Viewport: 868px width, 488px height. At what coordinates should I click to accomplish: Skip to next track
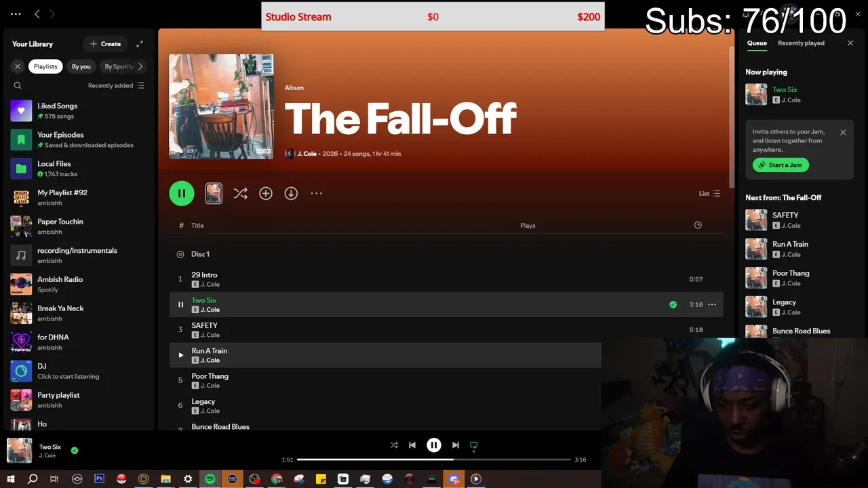[456, 445]
